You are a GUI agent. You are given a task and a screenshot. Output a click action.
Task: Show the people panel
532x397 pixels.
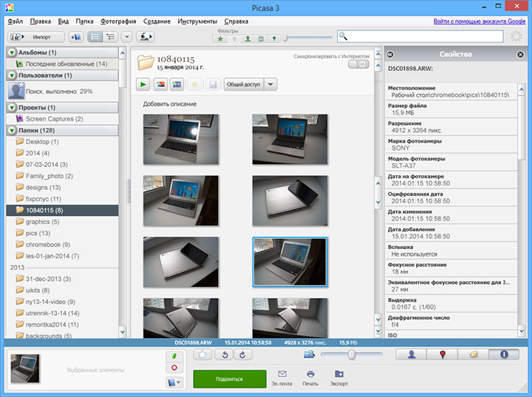pos(412,355)
